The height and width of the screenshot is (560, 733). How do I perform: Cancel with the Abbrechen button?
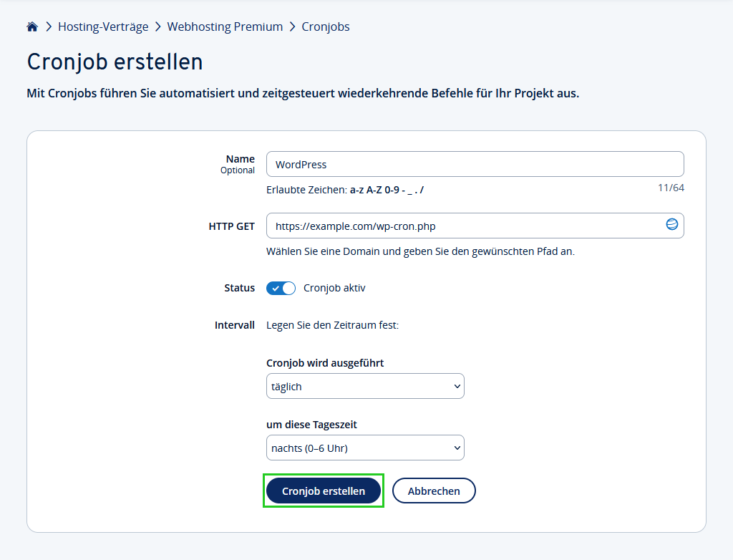point(434,491)
